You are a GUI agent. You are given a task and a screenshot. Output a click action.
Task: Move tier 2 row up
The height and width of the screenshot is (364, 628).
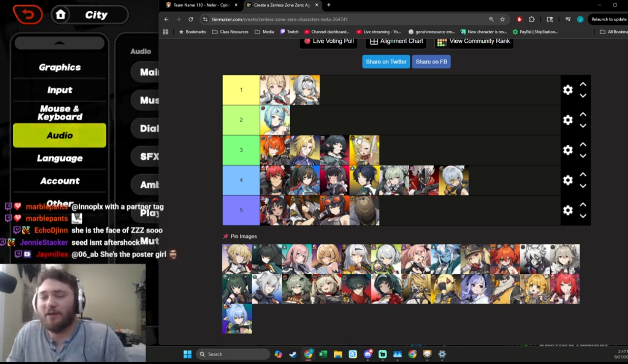tap(583, 114)
